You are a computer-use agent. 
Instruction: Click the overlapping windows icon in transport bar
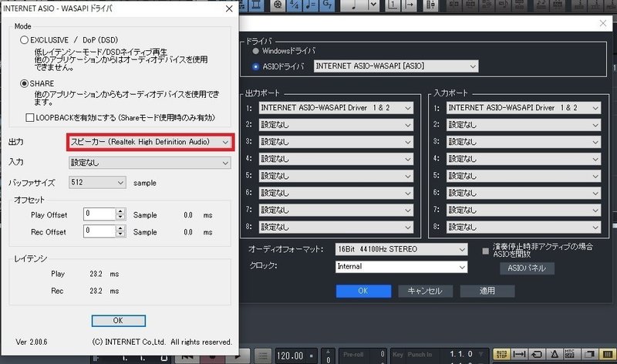tap(589, 354)
